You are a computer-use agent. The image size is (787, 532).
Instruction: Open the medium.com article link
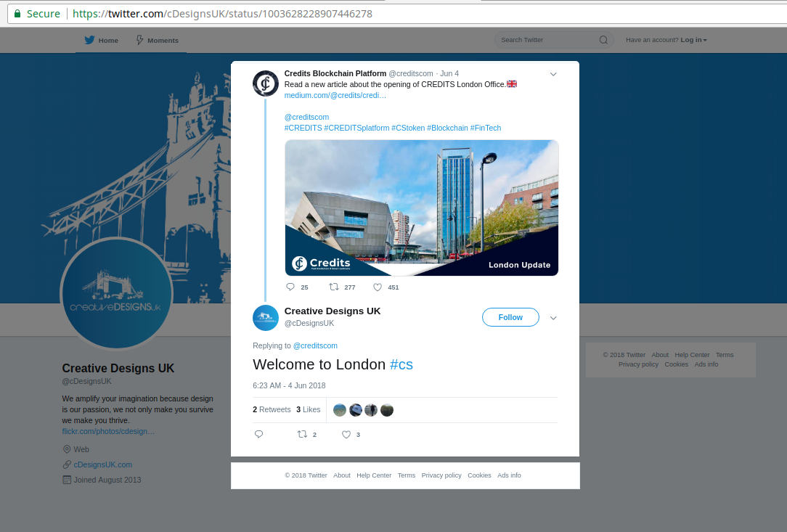[x=335, y=95]
